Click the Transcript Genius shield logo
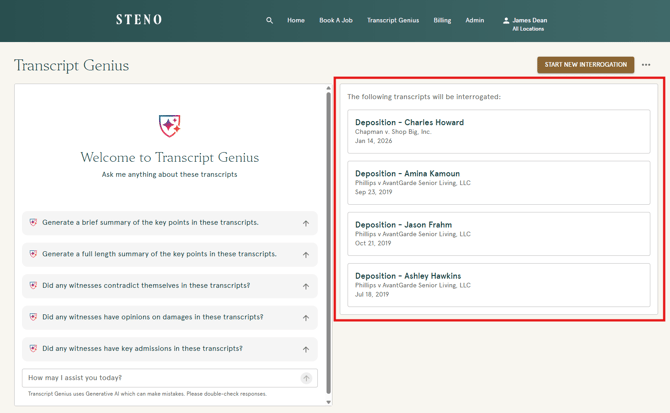The height and width of the screenshot is (413, 670). [x=170, y=125]
